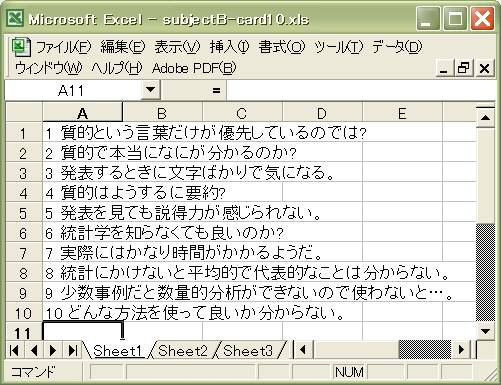This screenshot has height=385, width=501.
Task: Click the equals button in formula bar
Action: (x=216, y=90)
